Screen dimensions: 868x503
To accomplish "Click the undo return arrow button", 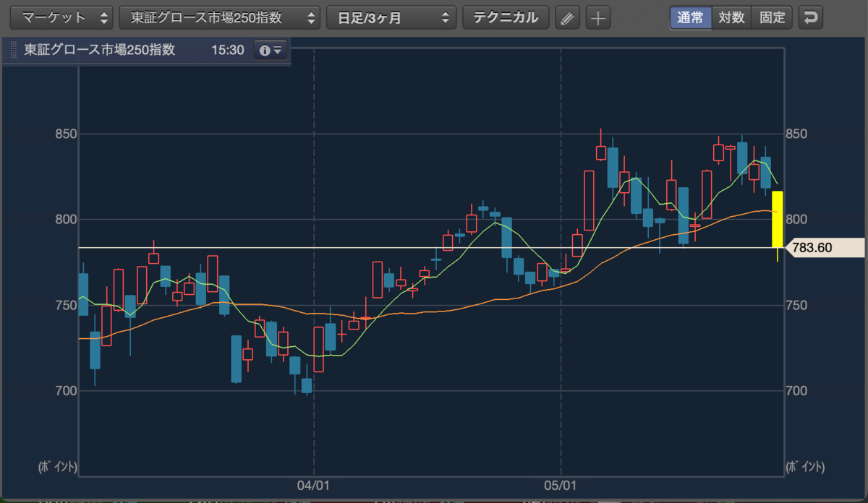I will point(811,17).
